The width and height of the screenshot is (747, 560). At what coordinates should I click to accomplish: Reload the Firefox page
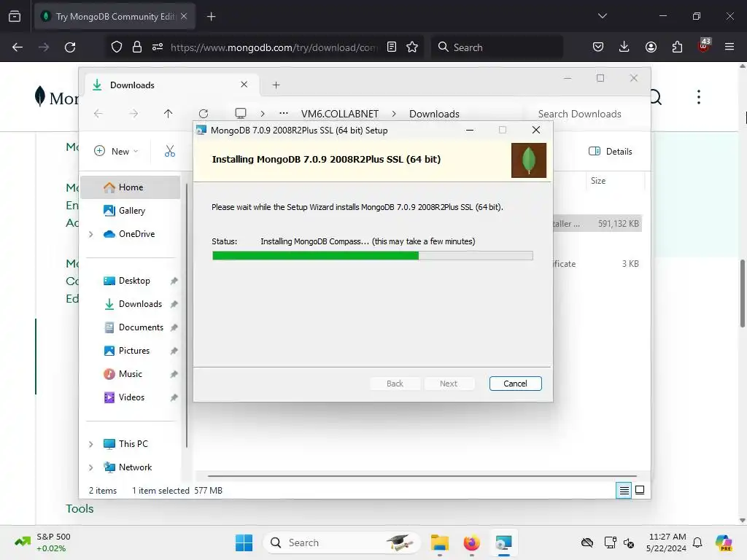point(70,47)
